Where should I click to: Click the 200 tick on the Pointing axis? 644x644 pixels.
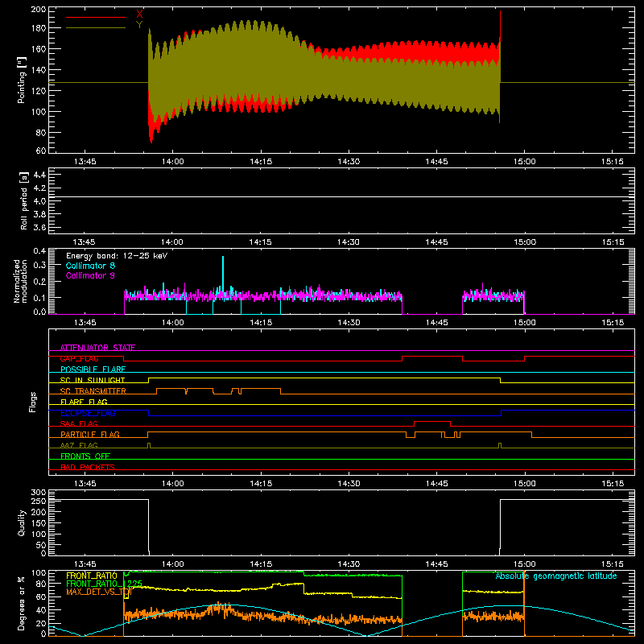(x=39, y=10)
